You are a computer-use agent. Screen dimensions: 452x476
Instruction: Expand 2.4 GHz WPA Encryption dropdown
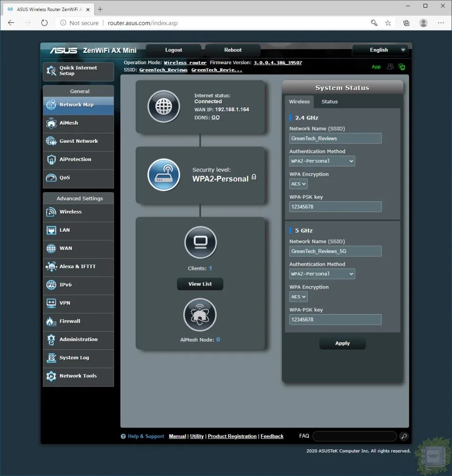coord(298,184)
